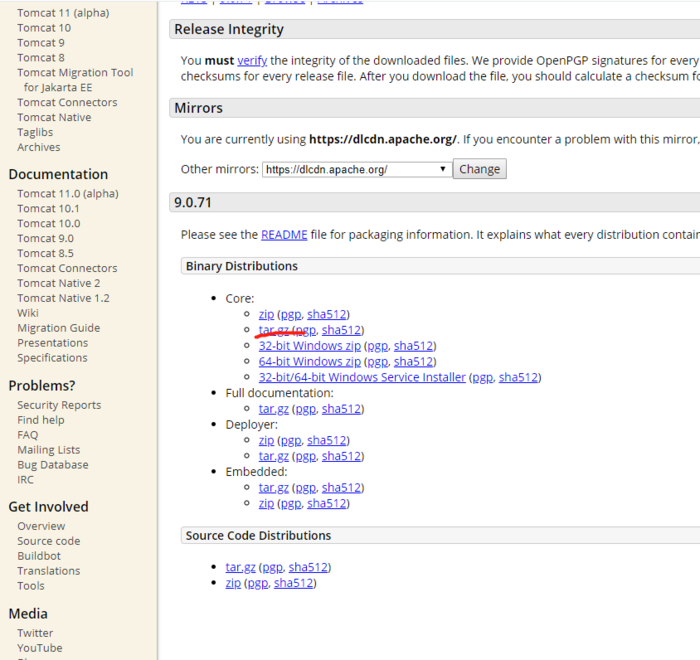Download the Embedded zip
This screenshot has height=660, width=700.
[x=266, y=503]
